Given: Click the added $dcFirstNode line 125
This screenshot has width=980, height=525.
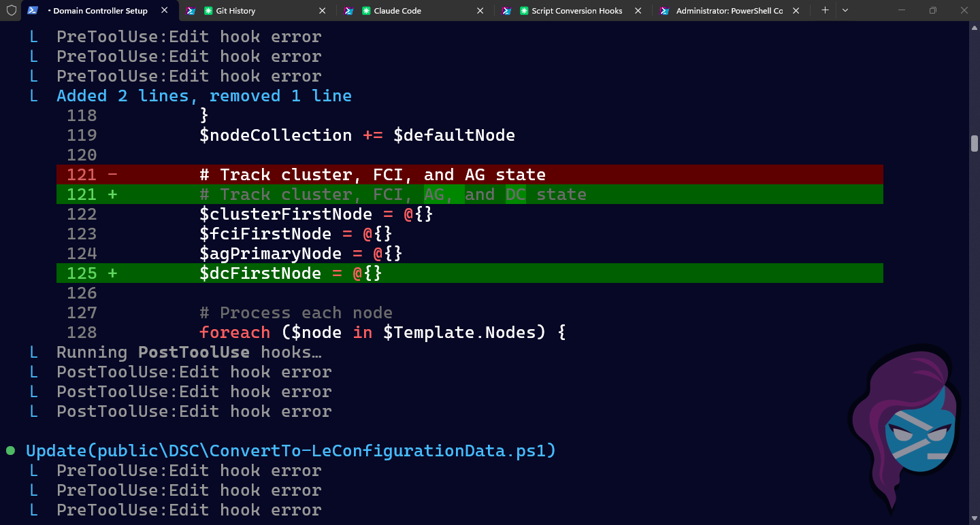Looking at the screenshot, I should click(x=291, y=273).
